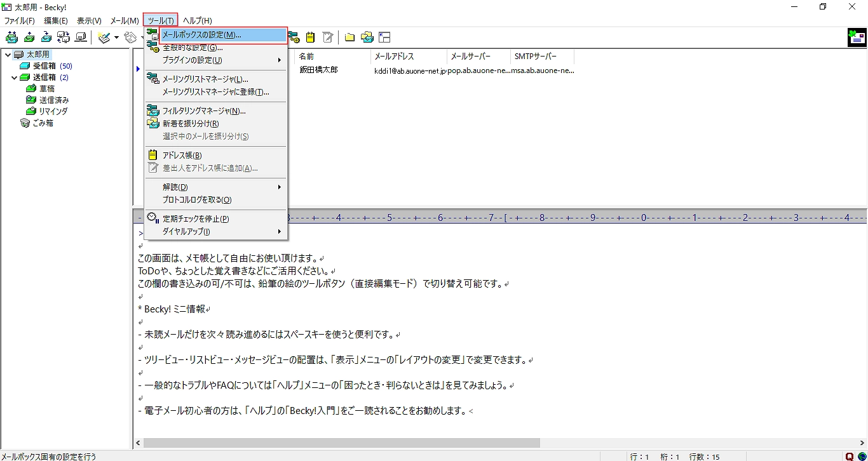Sort by the メールアドレス column header
Image resolution: width=868 pixels, height=461 pixels.
[x=409, y=57]
